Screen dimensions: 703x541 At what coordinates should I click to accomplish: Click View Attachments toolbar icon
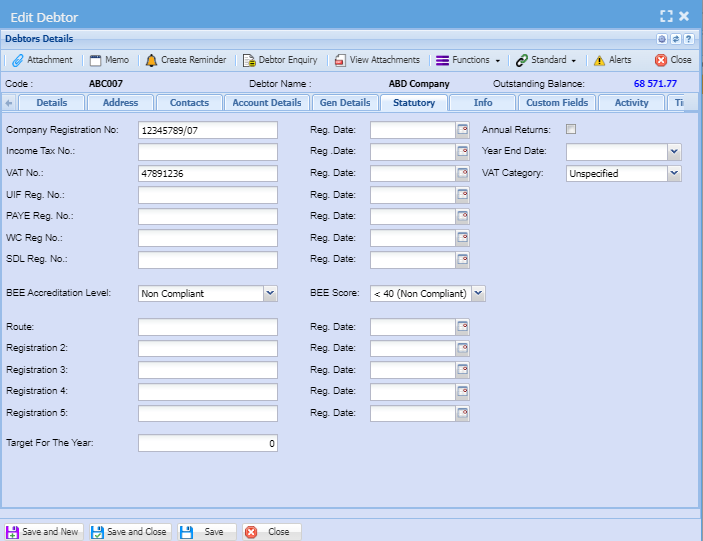pyautogui.click(x=340, y=60)
